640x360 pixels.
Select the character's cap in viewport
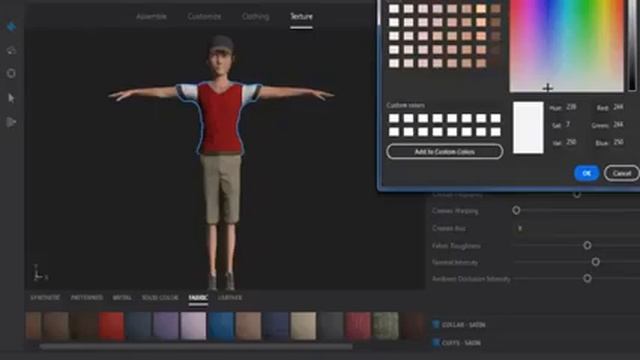coord(221,43)
